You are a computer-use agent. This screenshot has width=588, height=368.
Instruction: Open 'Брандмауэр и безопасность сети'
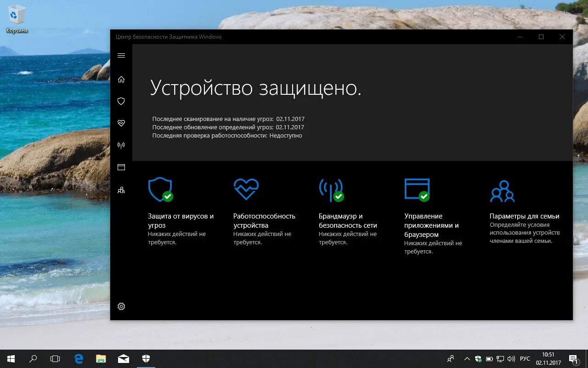coord(348,221)
